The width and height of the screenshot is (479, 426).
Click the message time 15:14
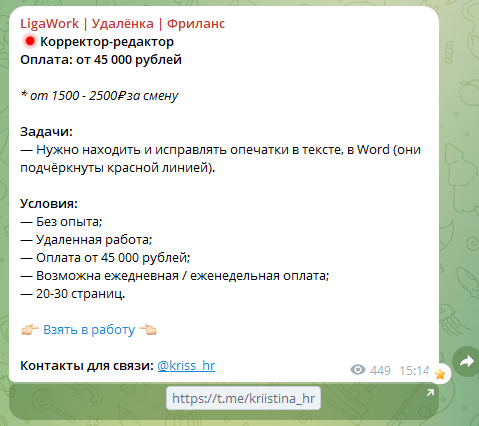click(414, 370)
